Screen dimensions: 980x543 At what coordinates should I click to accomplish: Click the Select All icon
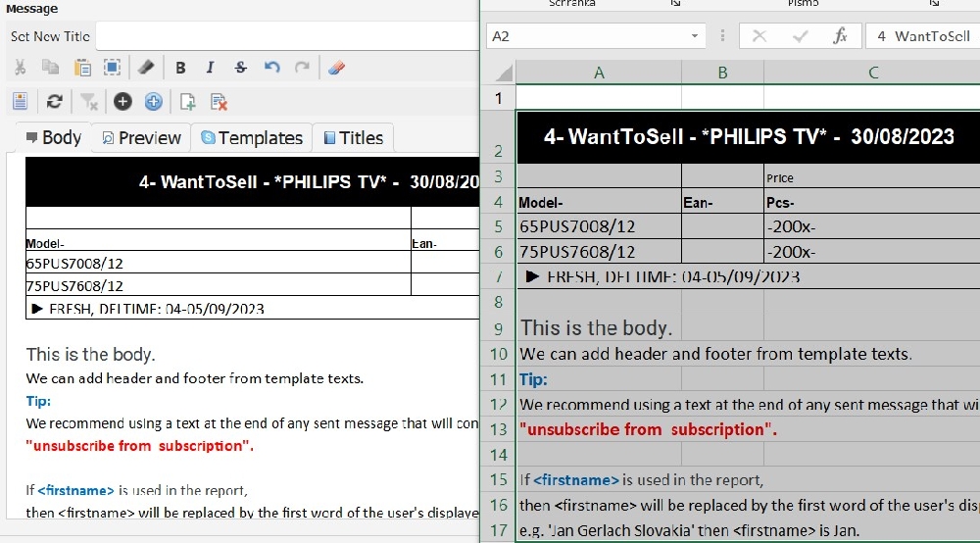coord(112,68)
